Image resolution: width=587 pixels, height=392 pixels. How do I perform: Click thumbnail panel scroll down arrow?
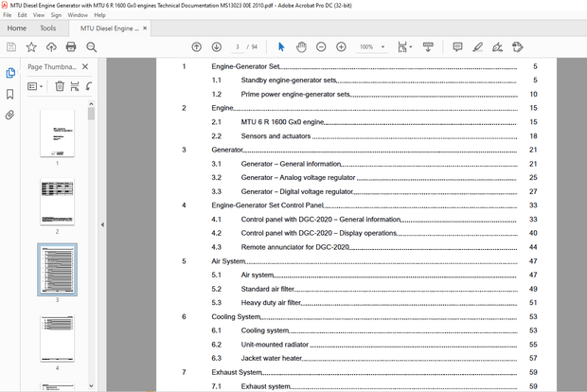91,385
